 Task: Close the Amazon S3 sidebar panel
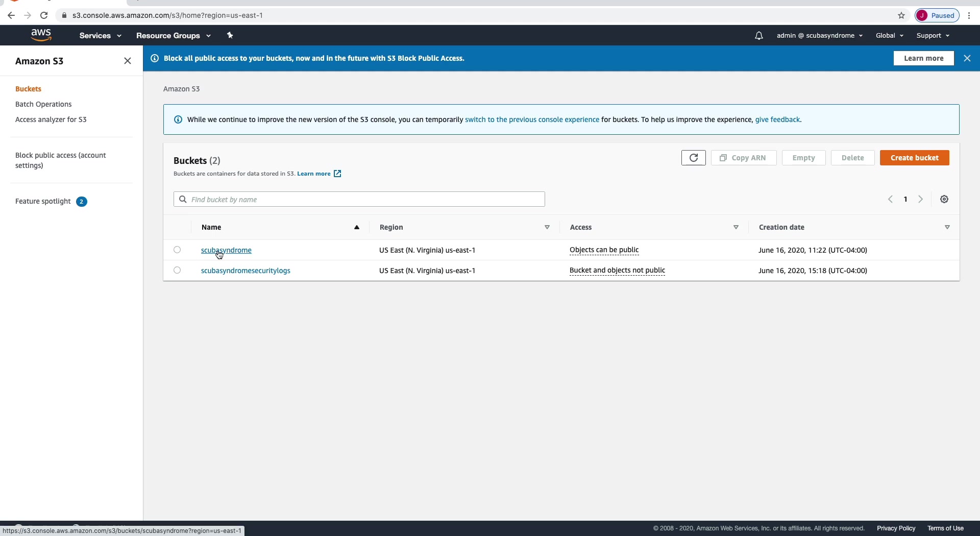tap(128, 61)
